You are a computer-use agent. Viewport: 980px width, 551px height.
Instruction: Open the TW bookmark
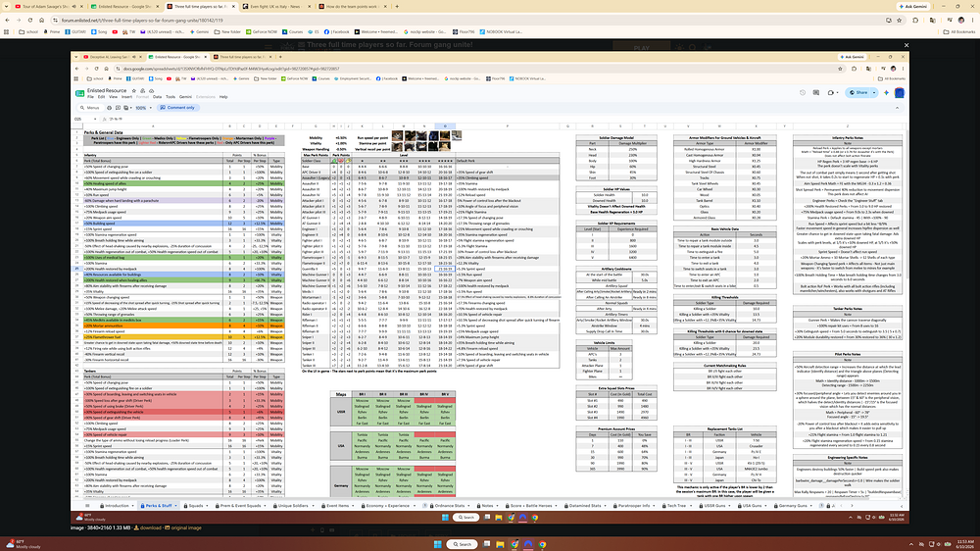[x=128, y=31]
